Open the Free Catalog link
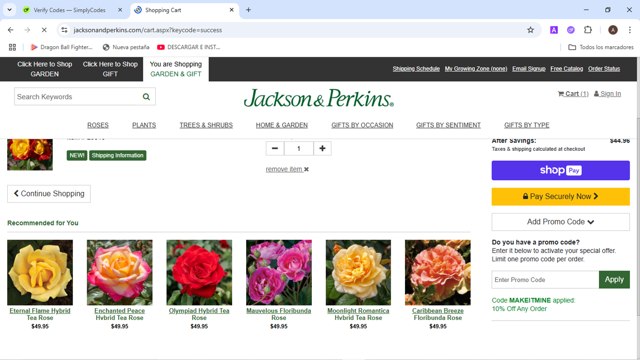 (567, 69)
